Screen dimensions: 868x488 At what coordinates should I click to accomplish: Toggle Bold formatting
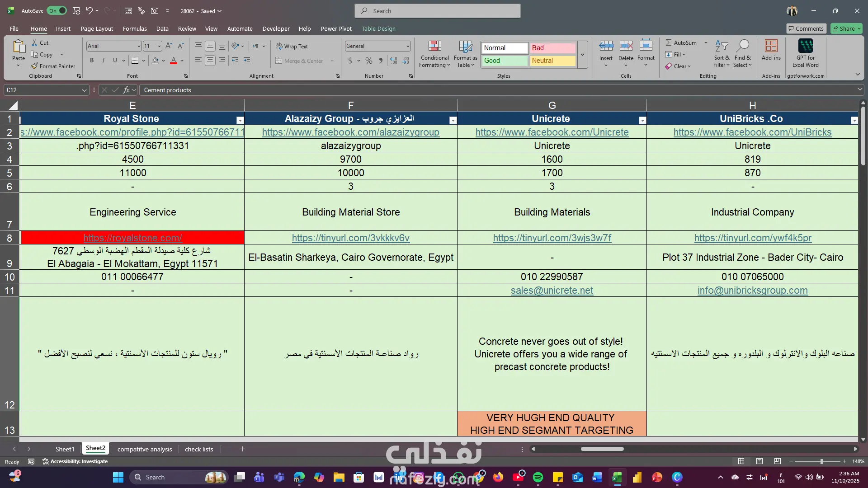click(x=92, y=61)
